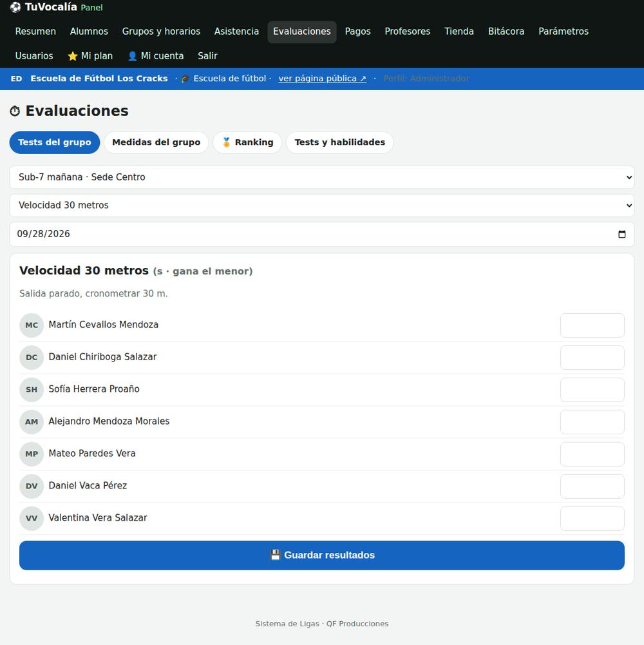This screenshot has height=645, width=644.
Task: Click result field for Mateo Paredes Vera
Action: (592, 454)
